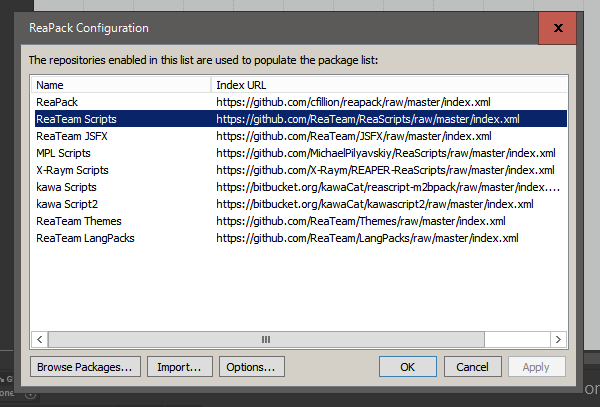
Task: Select the ReaTeam Themes repository
Action: click(301, 221)
